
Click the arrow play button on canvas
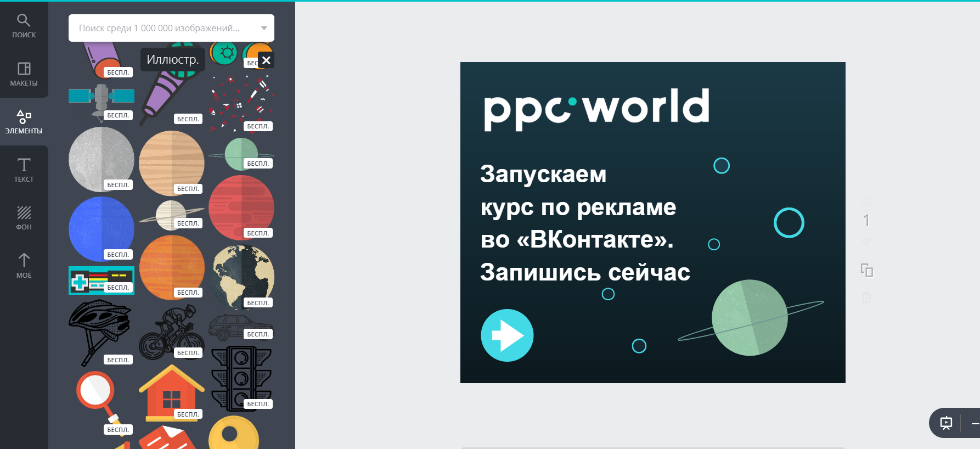[507, 335]
